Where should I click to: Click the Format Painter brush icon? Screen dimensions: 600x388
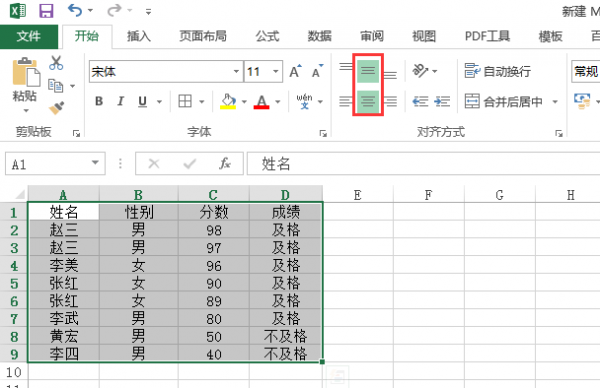pos(56,108)
